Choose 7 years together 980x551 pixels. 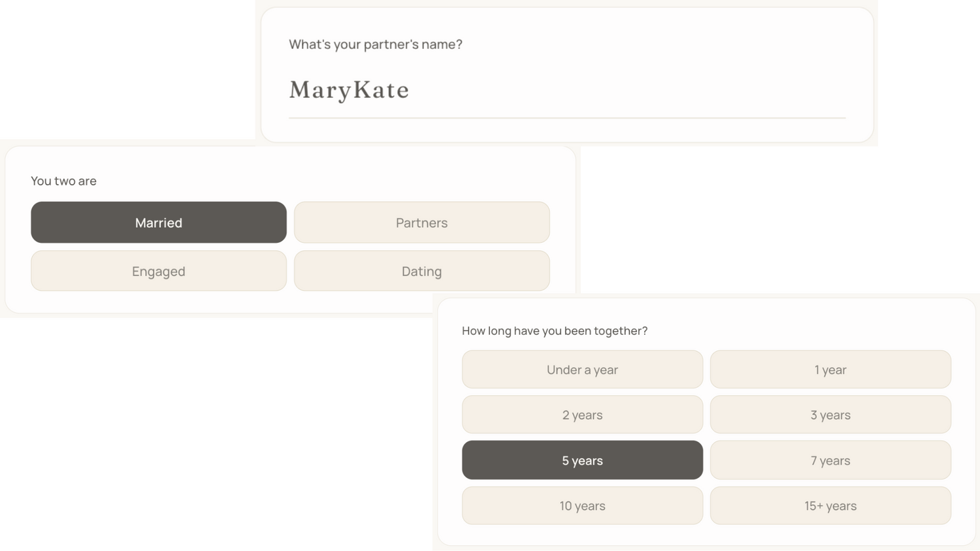(x=830, y=460)
